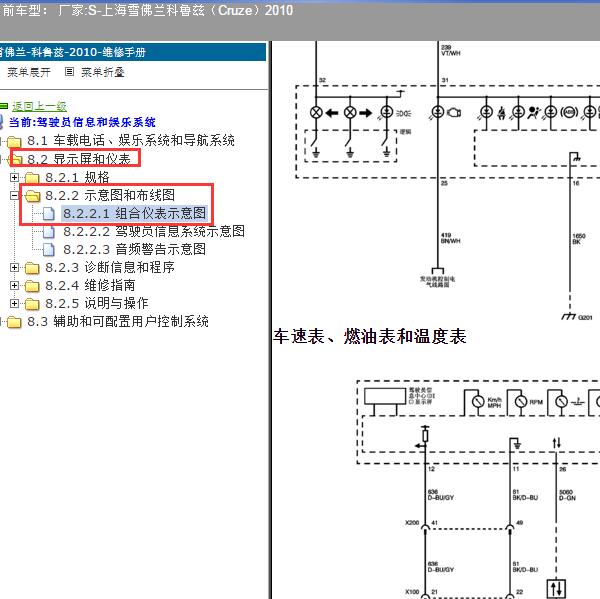Viewport: 600px width, 599px height.
Task: Click the icon left of 菜单折叠
Action: click(69, 72)
